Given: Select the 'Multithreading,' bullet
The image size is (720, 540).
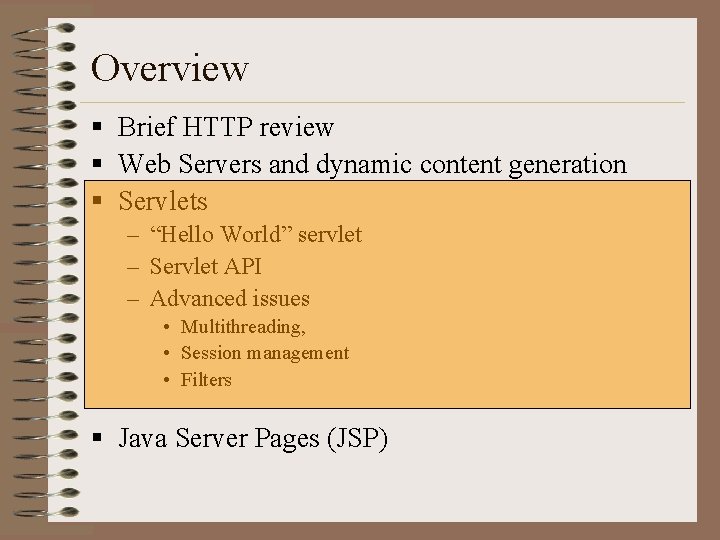Looking at the screenshot, I should (x=243, y=327).
